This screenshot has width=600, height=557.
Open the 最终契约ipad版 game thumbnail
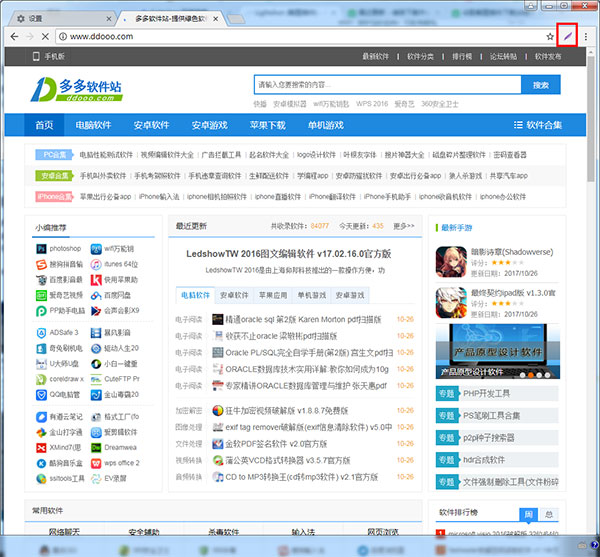pos(451,303)
